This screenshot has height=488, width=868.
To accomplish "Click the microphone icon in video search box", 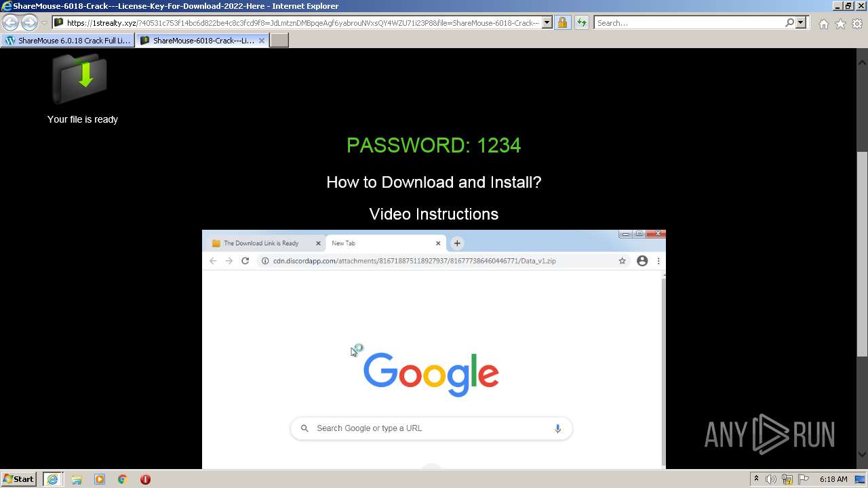I will [x=557, y=428].
